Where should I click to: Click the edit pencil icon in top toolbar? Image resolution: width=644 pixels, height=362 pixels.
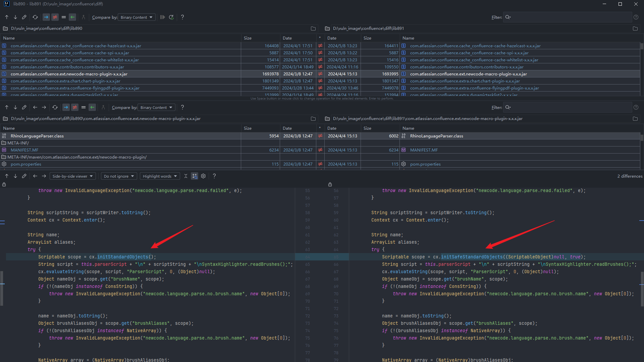coord(24,17)
